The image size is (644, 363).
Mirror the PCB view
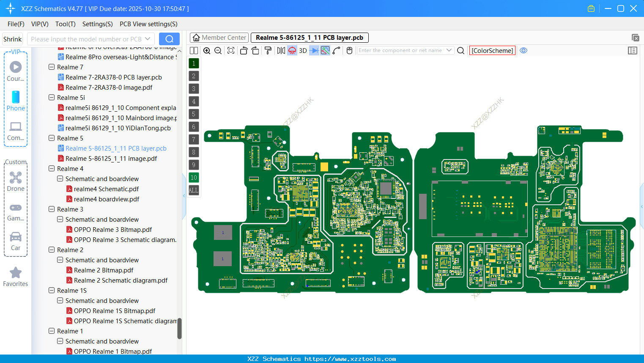[x=280, y=50]
